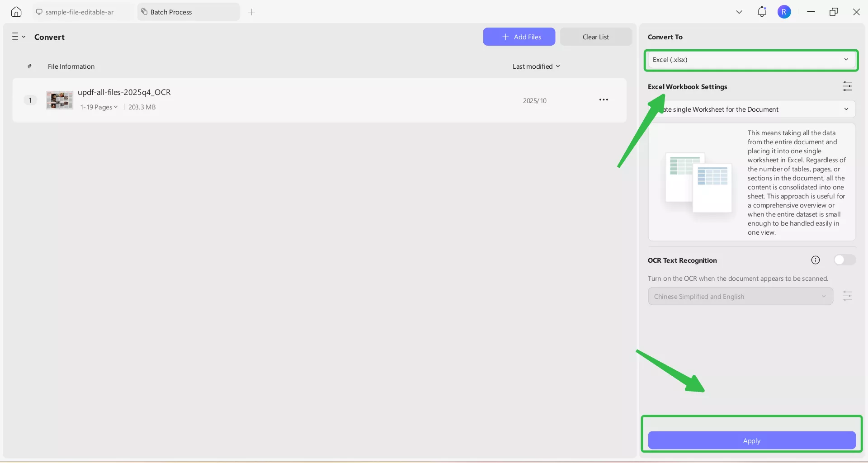The width and height of the screenshot is (868, 463).
Task: Select updf-all-files-2025q4_OCR file name
Action: point(124,92)
